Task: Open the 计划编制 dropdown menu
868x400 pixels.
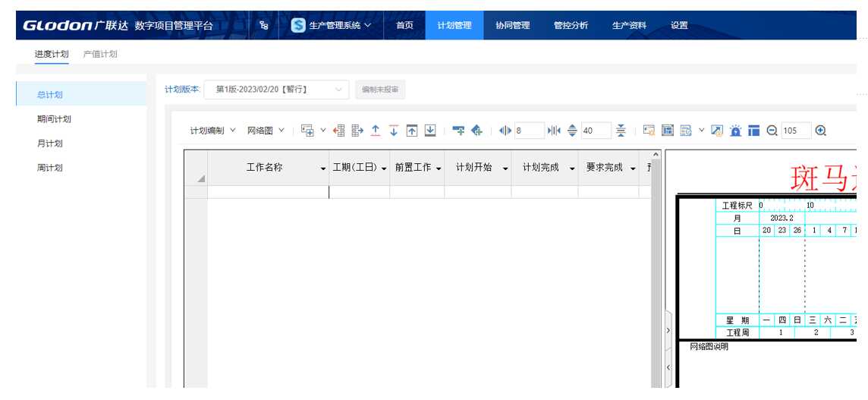Action: [212, 131]
